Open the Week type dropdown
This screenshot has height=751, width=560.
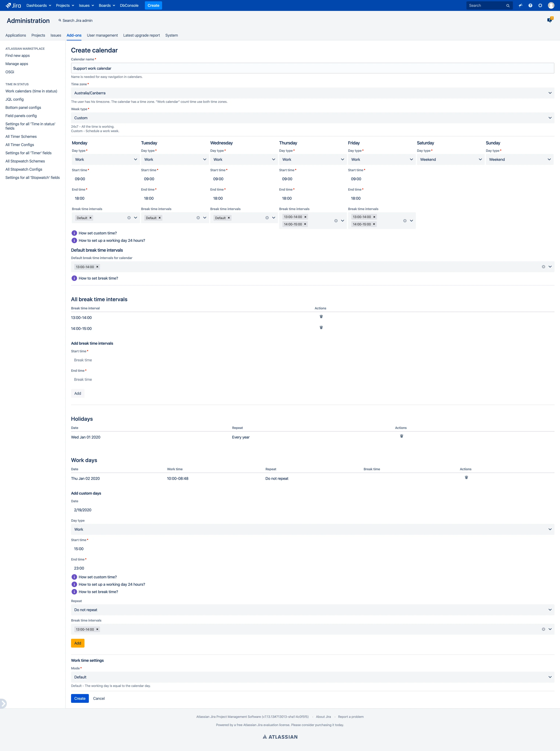[313, 118]
